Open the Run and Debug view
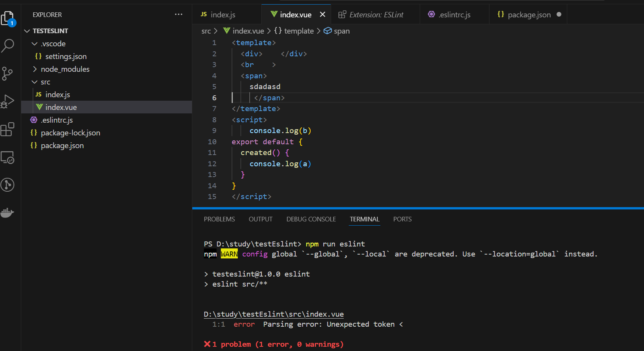The image size is (644, 351). tap(8, 101)
